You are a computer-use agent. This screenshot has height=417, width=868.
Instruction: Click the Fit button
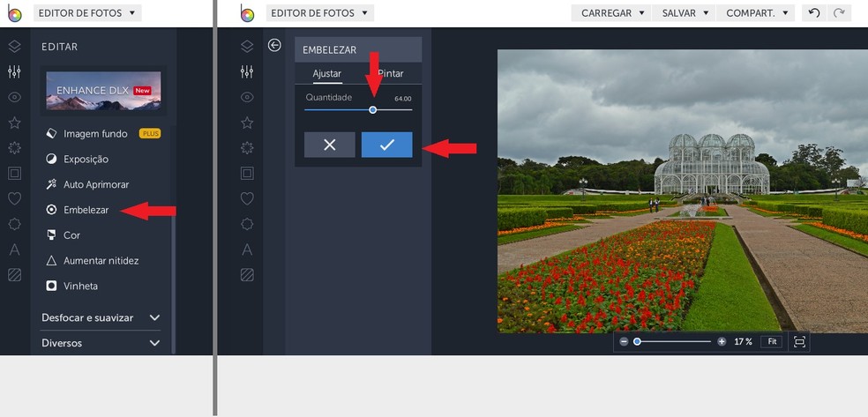pyautogui.click(x=772, y=342)
